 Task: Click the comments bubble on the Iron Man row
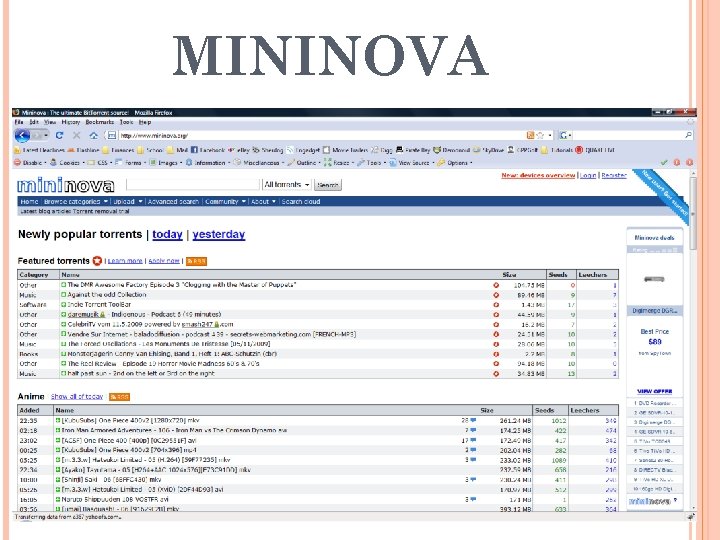(x=473, y=430)
